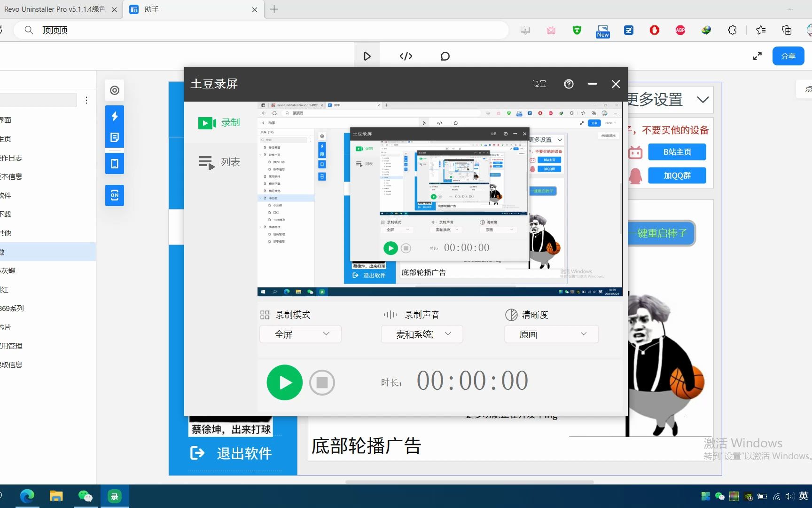
Task: Open the 清晰度 原画 dropdown
Action: (x=551, y=334)
